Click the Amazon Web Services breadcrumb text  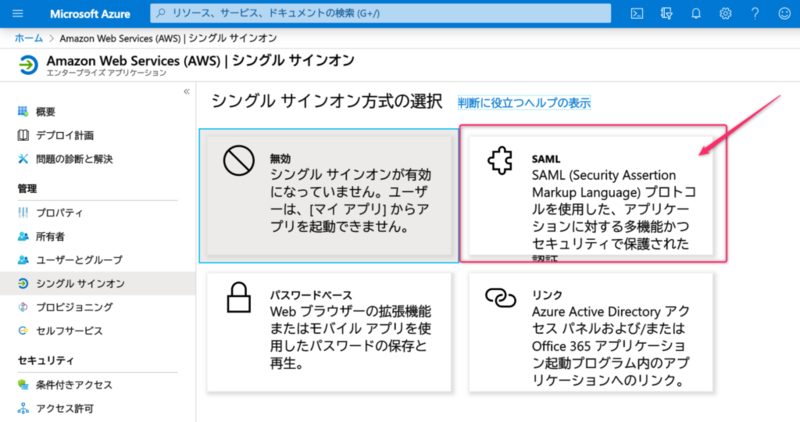coord(168,38)
